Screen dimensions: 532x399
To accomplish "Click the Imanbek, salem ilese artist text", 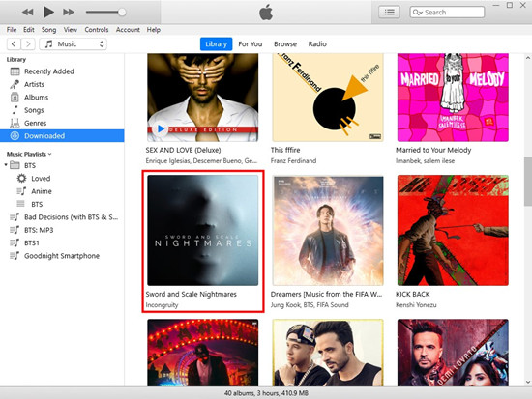I will click(426, 161).
